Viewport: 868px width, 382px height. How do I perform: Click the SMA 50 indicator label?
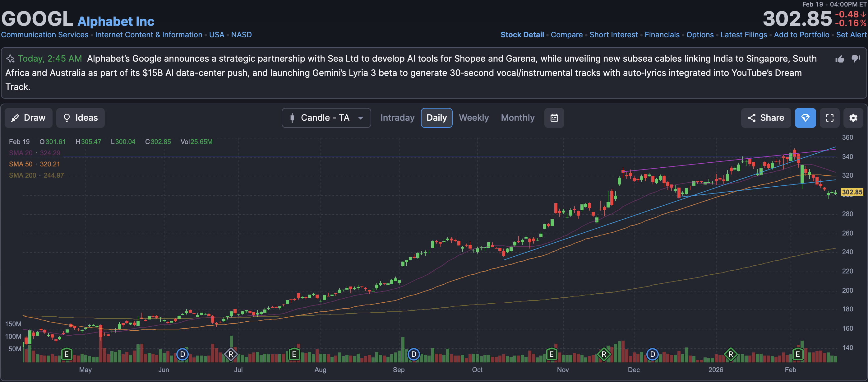coord(21,164)
